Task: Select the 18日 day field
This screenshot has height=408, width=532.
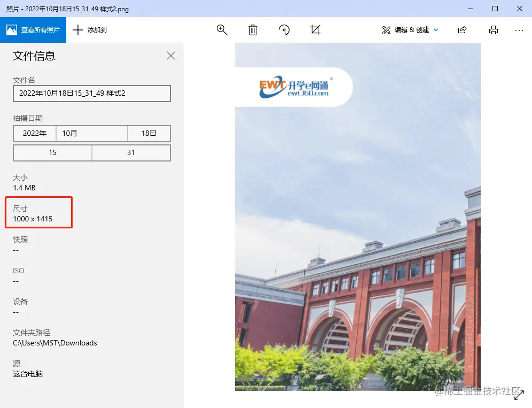Action: click(x=149, y=134)
